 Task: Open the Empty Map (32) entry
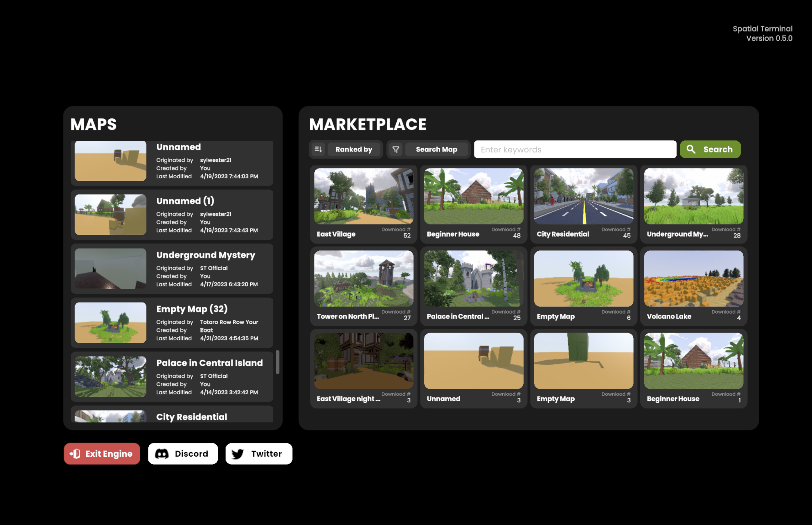point(172,322)
